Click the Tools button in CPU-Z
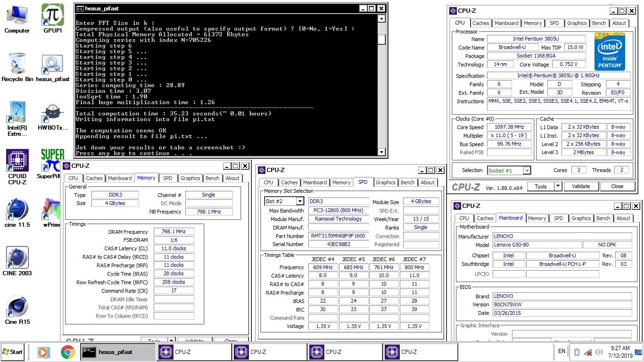 [541, 186]
